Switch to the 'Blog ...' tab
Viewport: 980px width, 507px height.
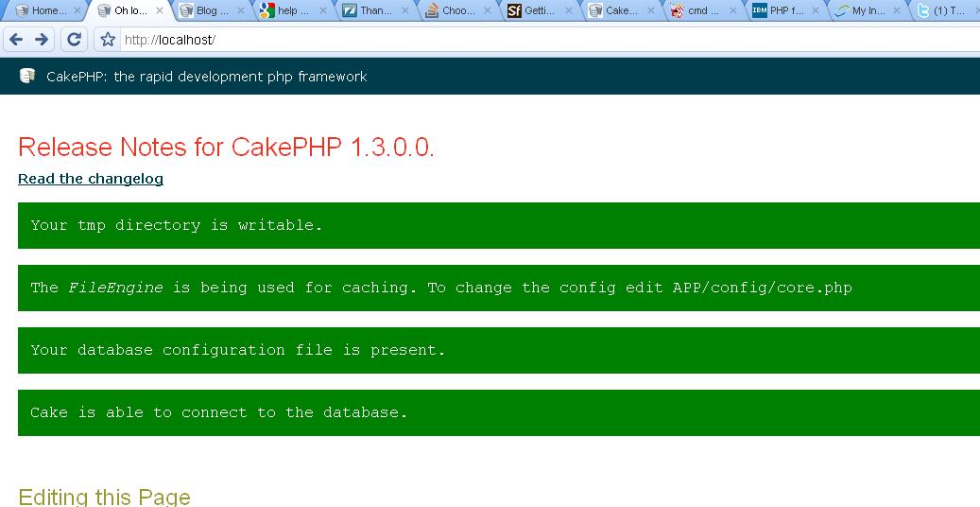click(x=210, y=11)
